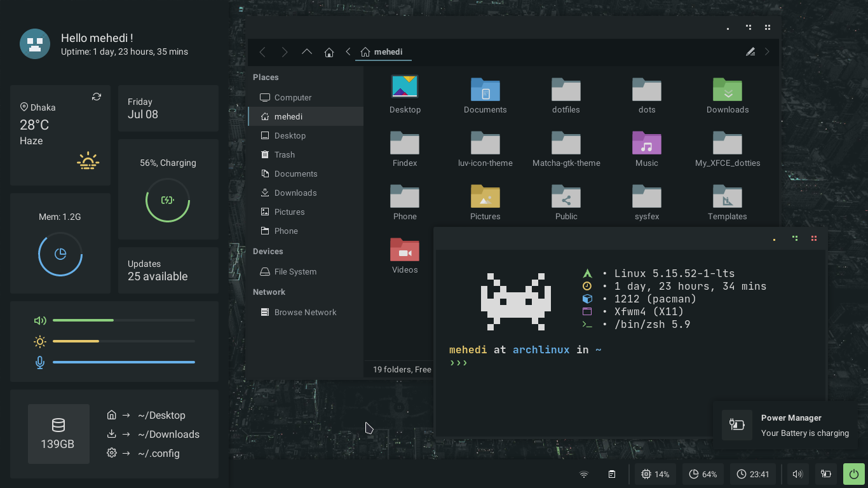Go to the home folder in toolbar

[329, 52]
